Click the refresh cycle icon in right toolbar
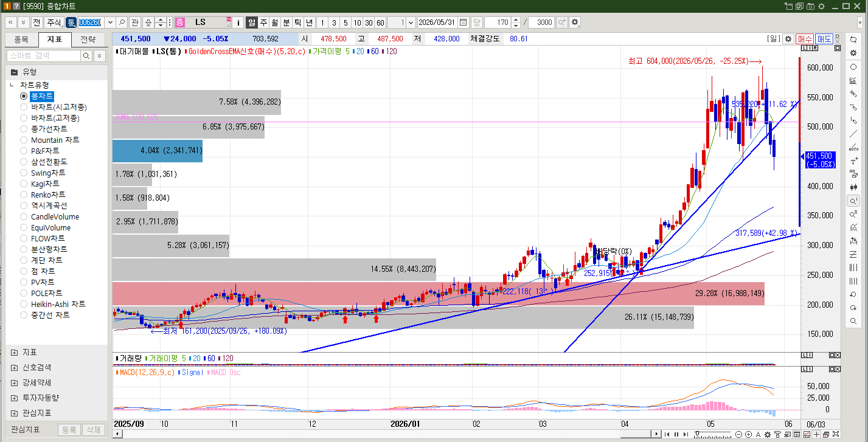 coord(853,40)
